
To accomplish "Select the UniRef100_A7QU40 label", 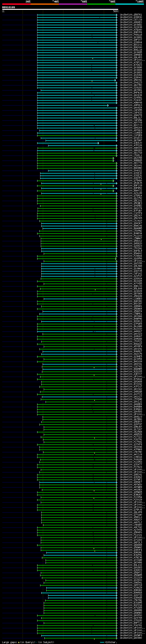I will pyautogui.click(x=131, y=30).
